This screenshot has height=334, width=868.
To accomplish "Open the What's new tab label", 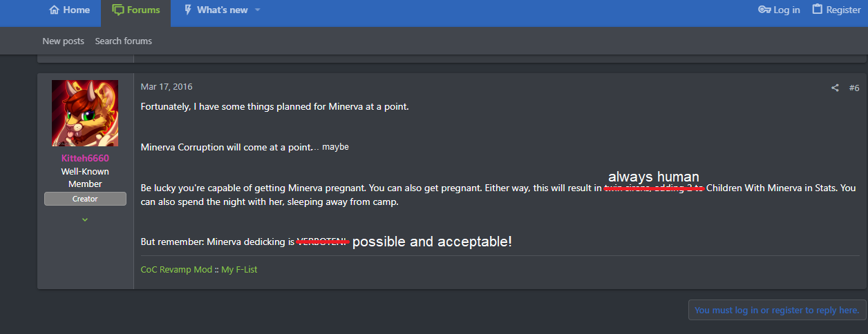I will pos(222,10).
